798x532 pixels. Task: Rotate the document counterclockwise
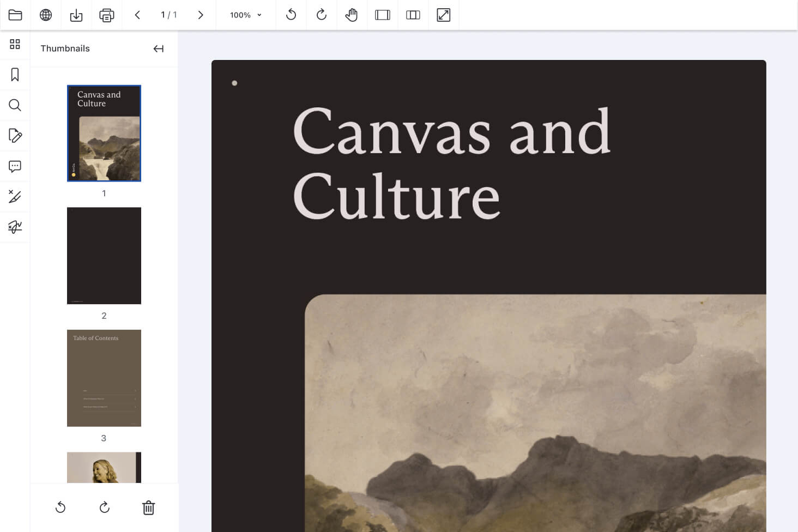tap(291, 15)
